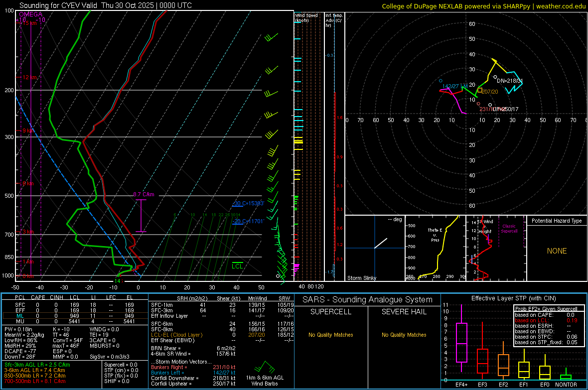Click the LowRH = 86% value
Viewport: 588px width, 390px height.
(20, 340)
